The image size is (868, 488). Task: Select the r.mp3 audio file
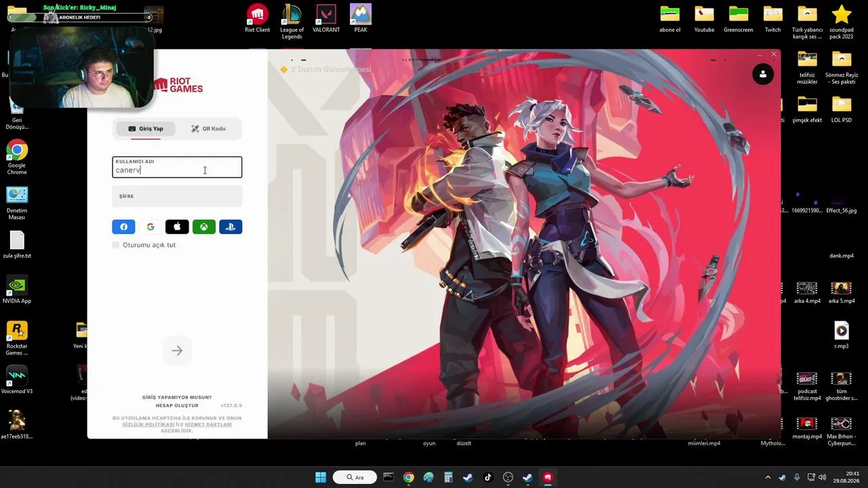(x=842, y=335)
